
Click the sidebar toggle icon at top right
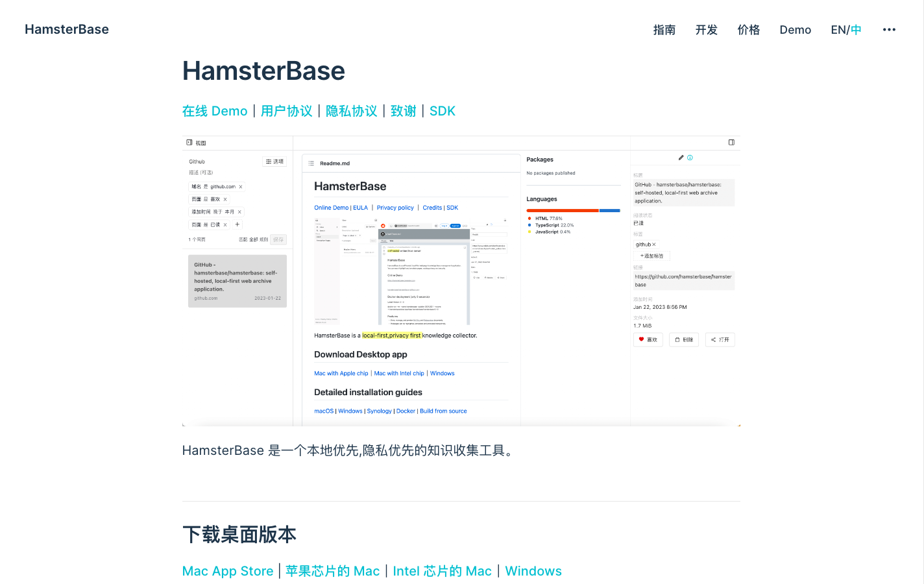tap(731, 141)
